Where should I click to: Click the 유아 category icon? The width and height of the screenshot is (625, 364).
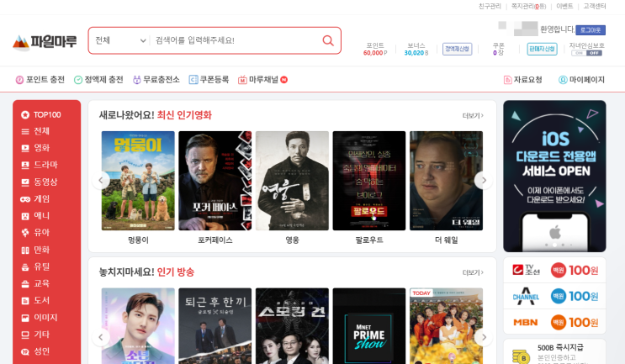25,233
